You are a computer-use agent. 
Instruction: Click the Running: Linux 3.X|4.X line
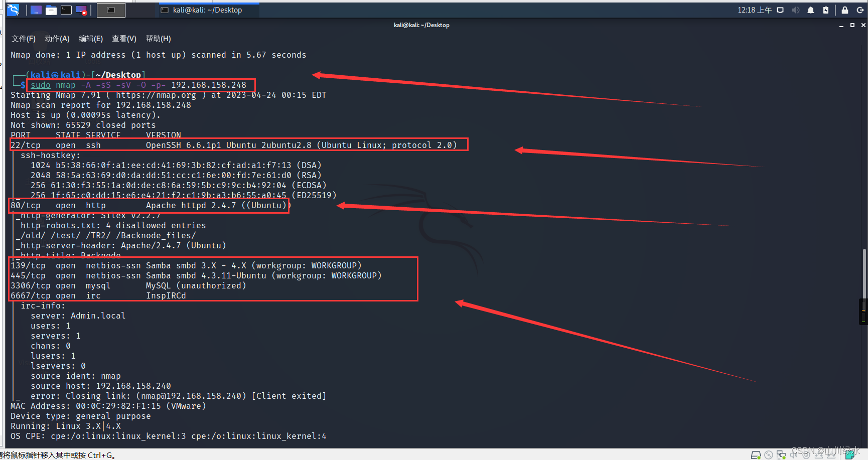pyautogui.click(x=66, y=426)
